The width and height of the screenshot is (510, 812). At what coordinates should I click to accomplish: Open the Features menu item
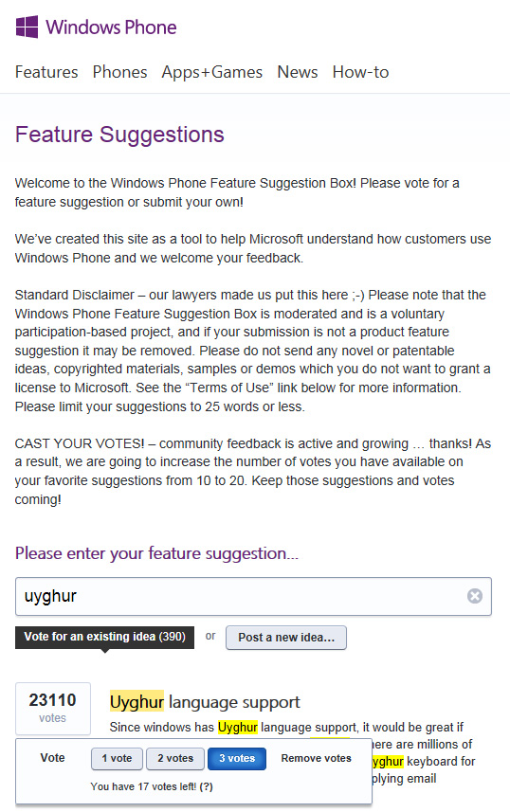[x=46, y=72]
